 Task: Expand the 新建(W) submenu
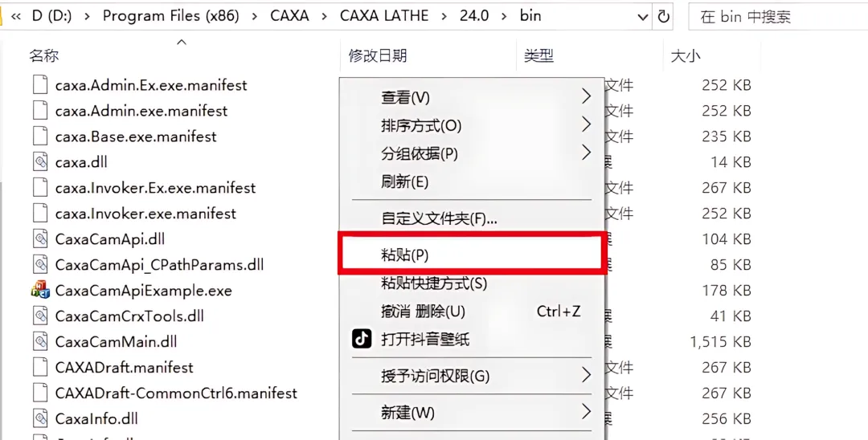[x=586, y=413]
